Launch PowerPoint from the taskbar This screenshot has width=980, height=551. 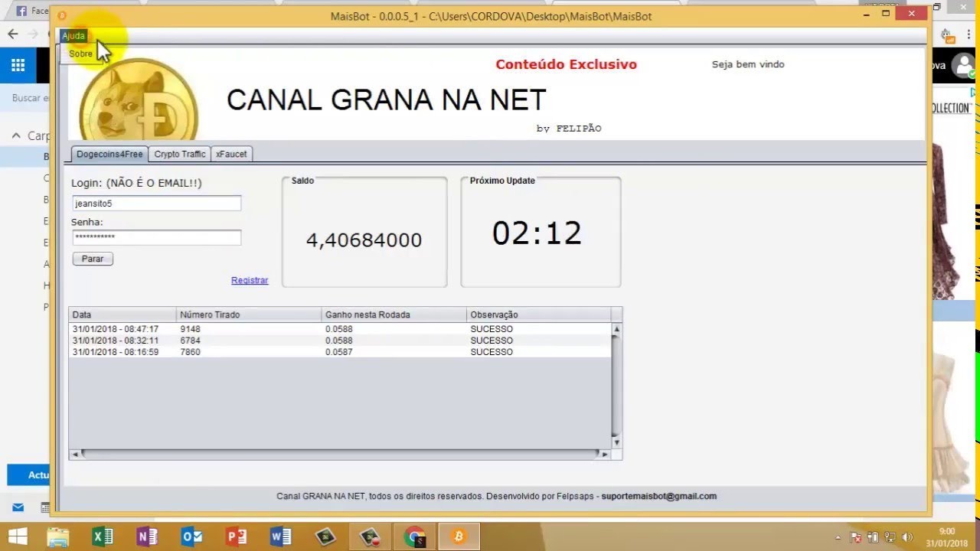[237, 536]
